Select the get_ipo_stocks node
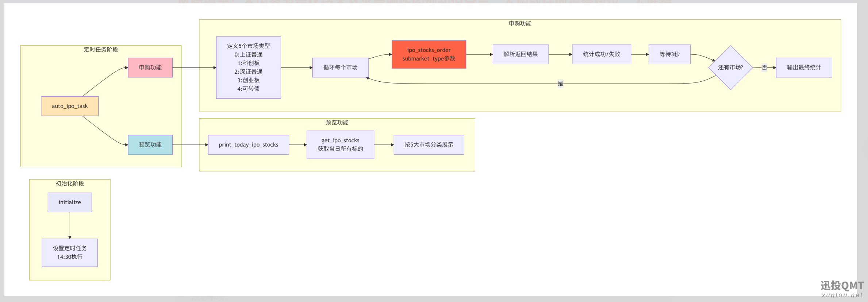 click(x=340, y=145)
